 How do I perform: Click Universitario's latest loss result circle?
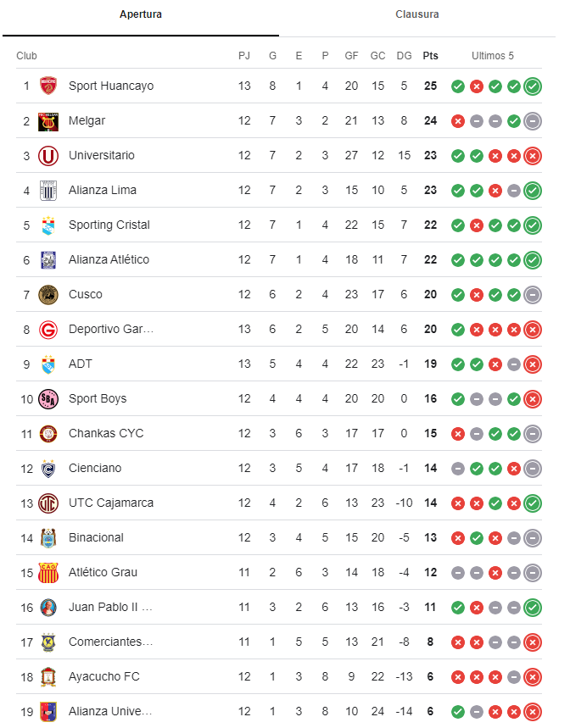point(533,156)
